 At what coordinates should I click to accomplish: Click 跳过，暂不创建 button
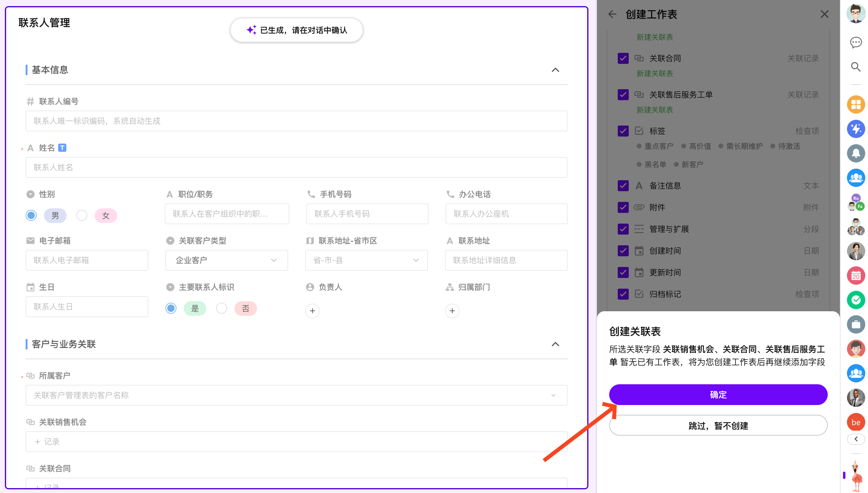pyautogui.click(x=718, y=425)
